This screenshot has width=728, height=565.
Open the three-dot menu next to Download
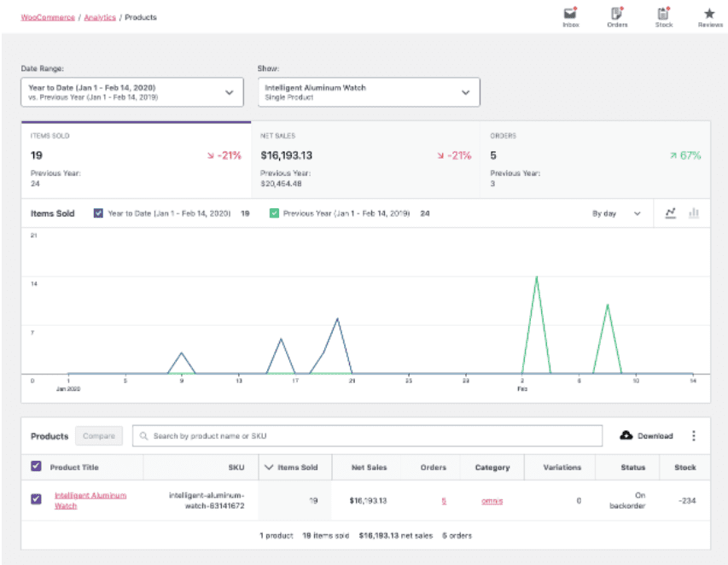click(x=694, y=435)
